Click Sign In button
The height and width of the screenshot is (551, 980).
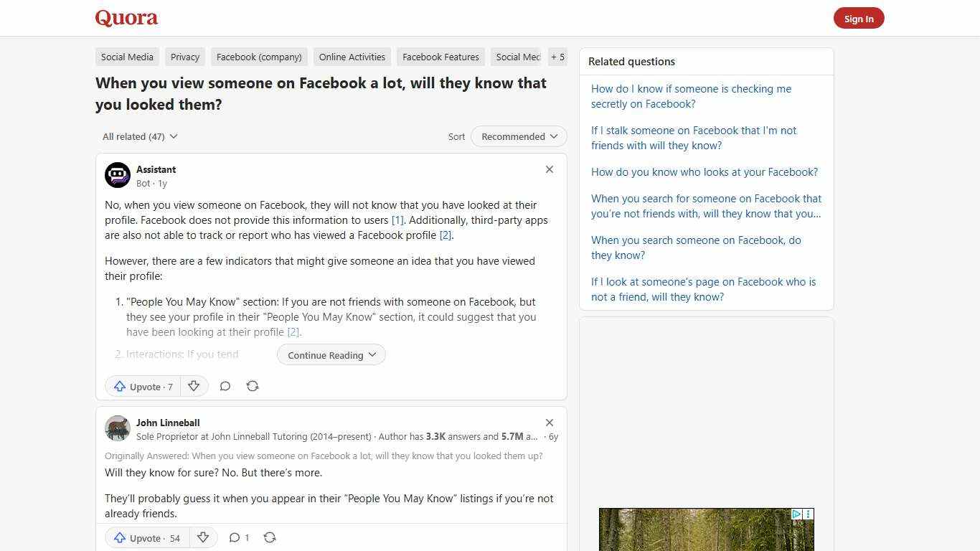(859, 18)
